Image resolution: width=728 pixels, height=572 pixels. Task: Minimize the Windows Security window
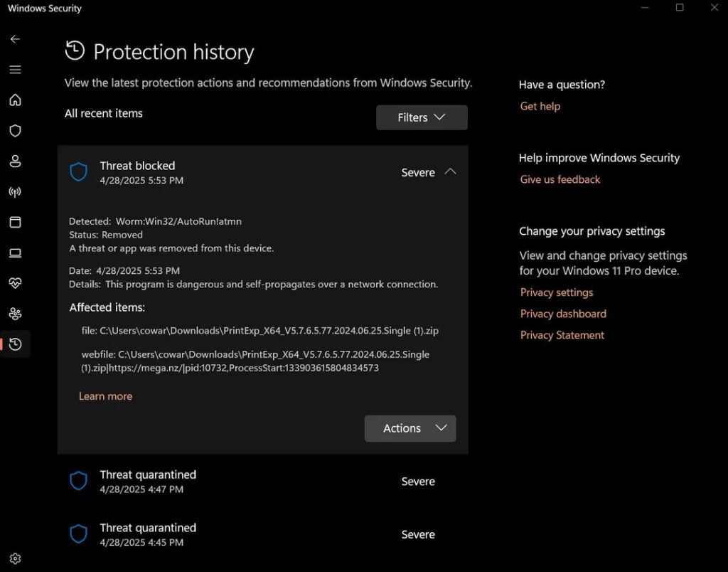[645, 7]
